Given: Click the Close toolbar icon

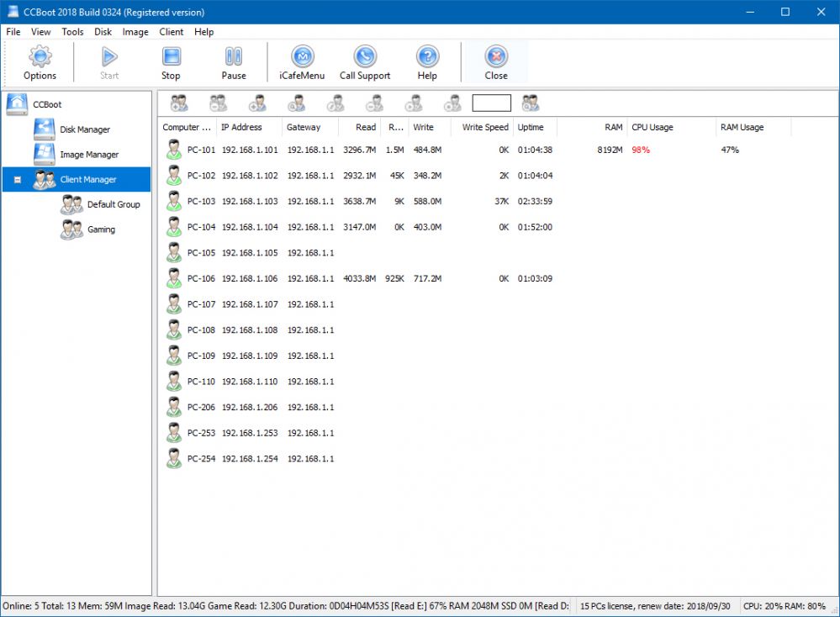Looking at the screenshot, I should tap(495, 61).
